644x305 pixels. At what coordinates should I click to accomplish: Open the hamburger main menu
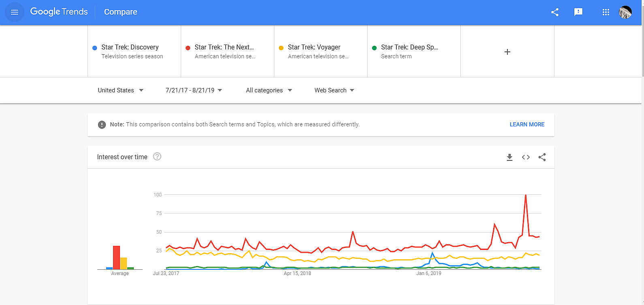click(15, 12)
